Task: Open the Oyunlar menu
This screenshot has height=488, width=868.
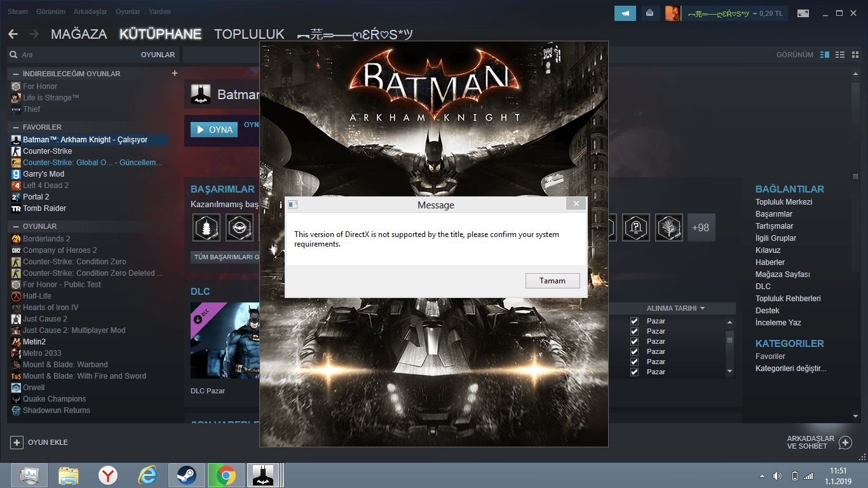Action: 128,11
